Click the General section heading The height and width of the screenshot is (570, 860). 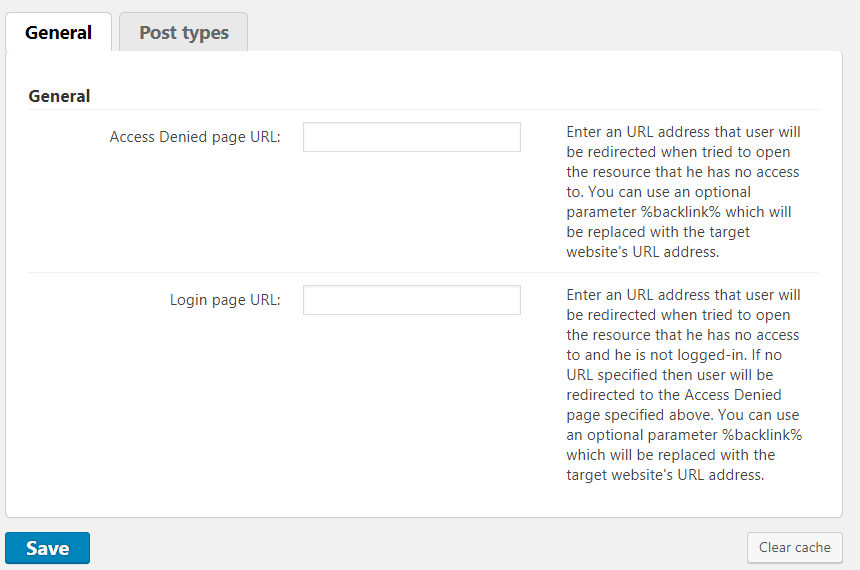[59, 96]
